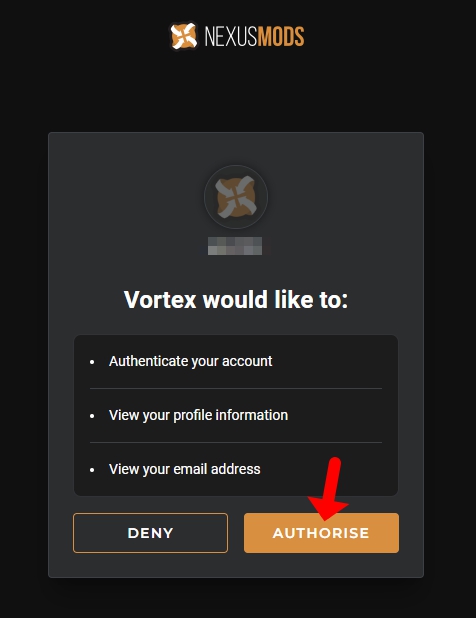Click the divider line under 'Authenticate your account'

pos(236,388)
